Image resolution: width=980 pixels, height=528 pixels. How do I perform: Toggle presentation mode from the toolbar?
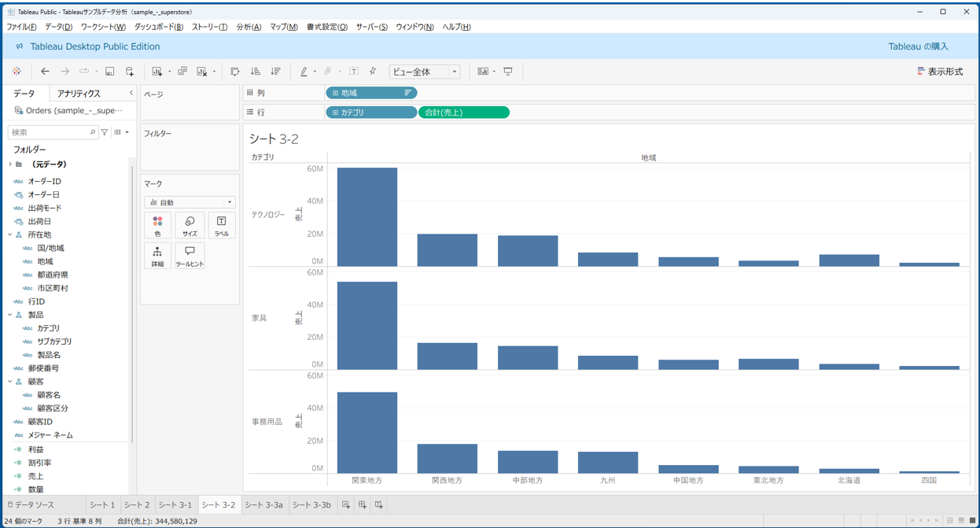[x=508, y=72]
